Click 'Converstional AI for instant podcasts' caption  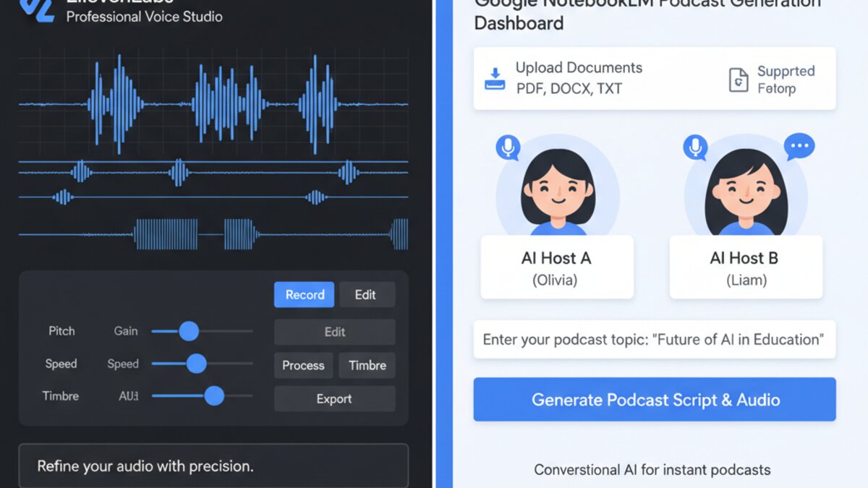652,470
